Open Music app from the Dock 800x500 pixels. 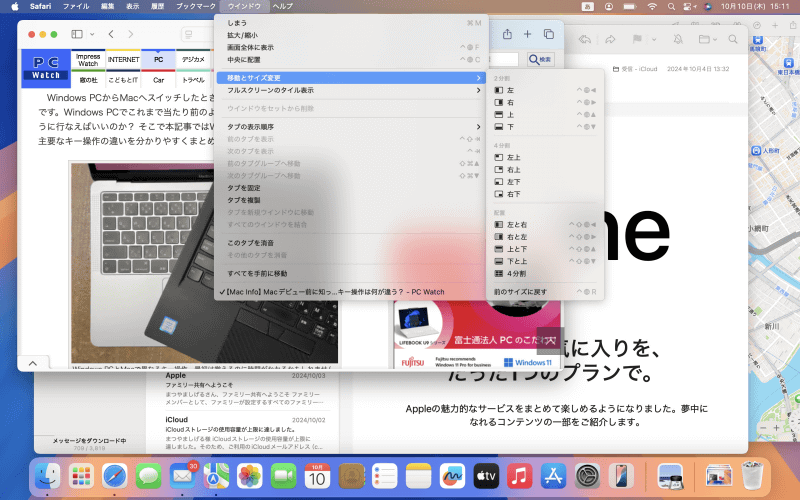[x=519, y=477]
